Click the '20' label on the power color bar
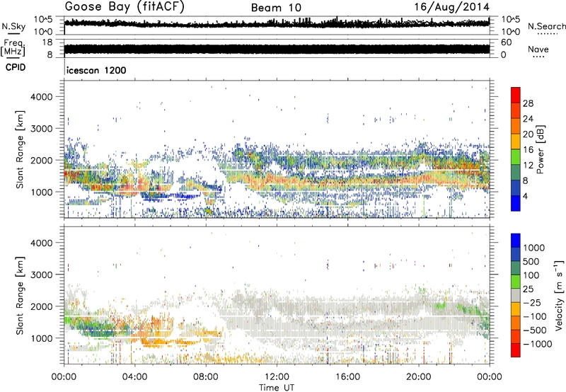 pyautogui.click(x=528, y=134)
